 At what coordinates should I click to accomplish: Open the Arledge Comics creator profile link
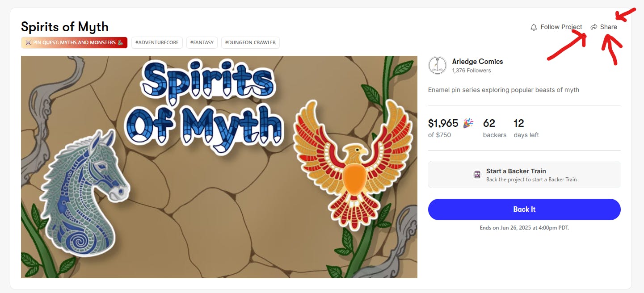pos(477,62)
